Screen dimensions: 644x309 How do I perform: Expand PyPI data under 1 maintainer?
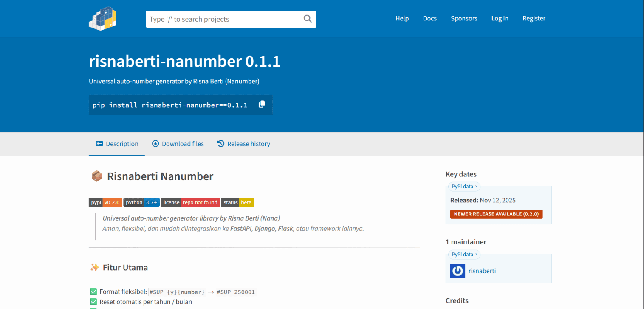(464, 254)
